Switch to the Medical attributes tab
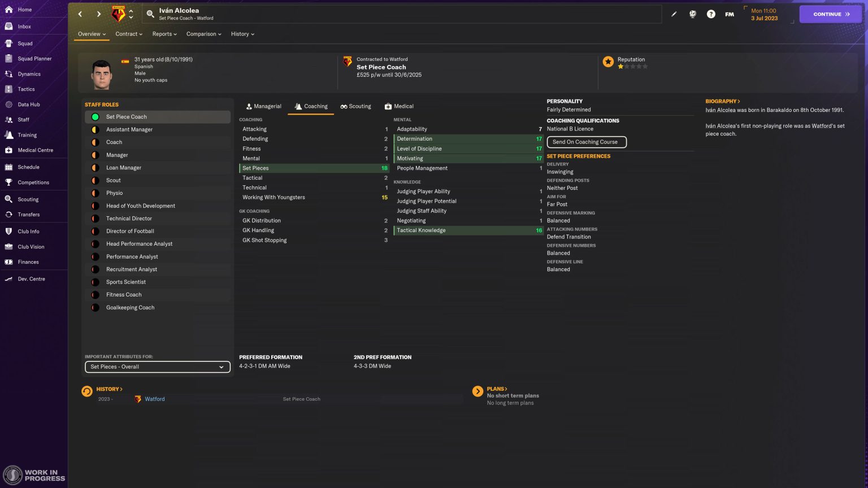The image size is (868, 488). [x=399, y=106]
